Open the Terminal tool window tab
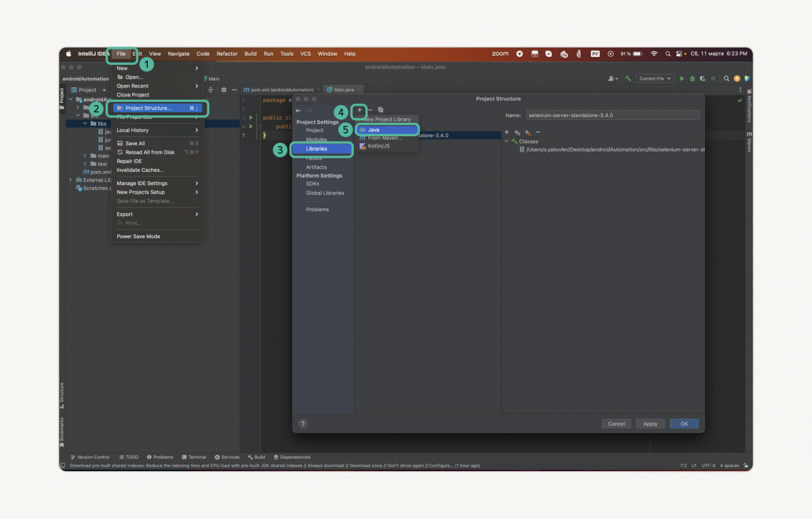The height and width of the screenshot is (519, 812). (x=194, y=457)
